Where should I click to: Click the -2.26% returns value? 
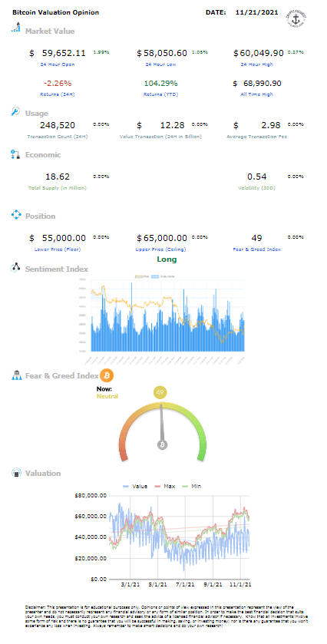pos(58,84)
